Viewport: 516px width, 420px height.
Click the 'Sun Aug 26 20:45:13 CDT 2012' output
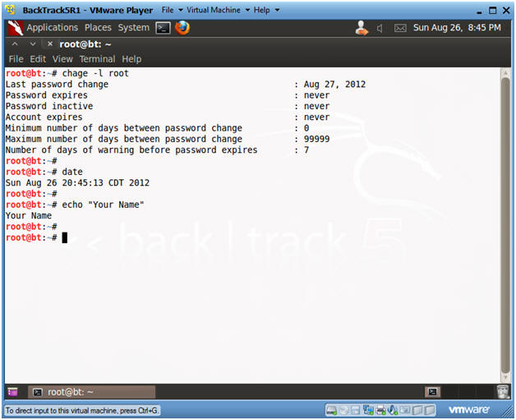(77, 182)
